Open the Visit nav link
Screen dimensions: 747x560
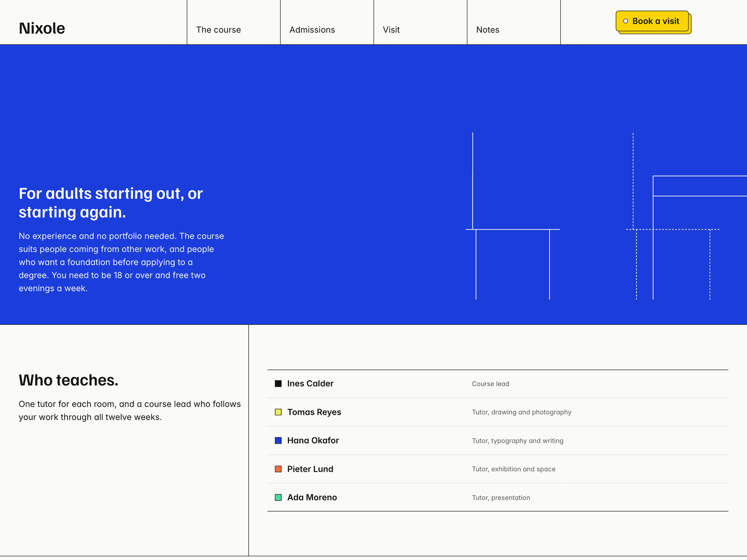[x=391, y=30]
